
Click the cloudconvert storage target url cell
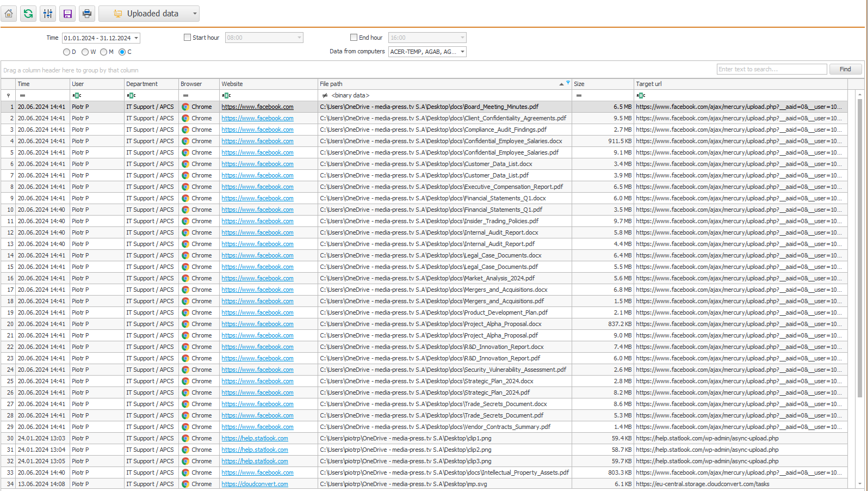coord(741,484)
